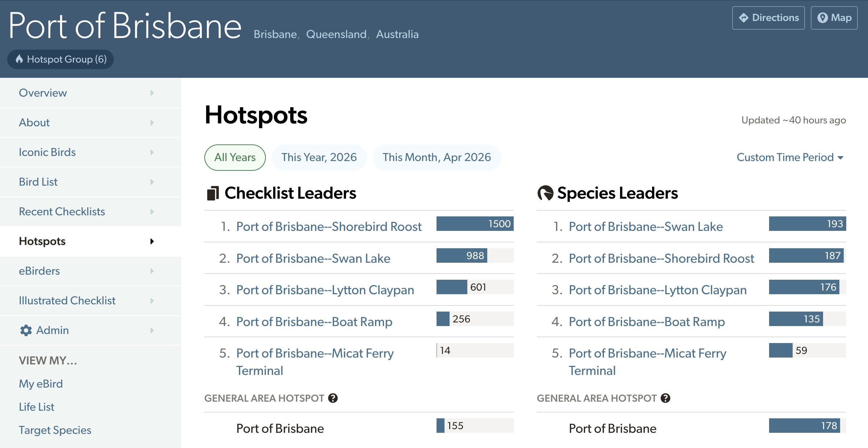Click the Directions arrow icon
Screen dimensions: 868x448
(744, 18)
